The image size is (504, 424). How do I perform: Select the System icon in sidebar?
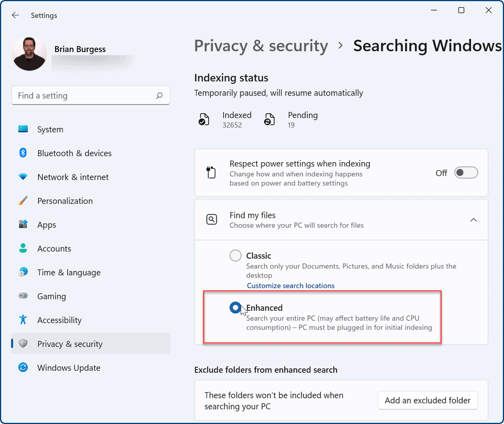(23, 129)
